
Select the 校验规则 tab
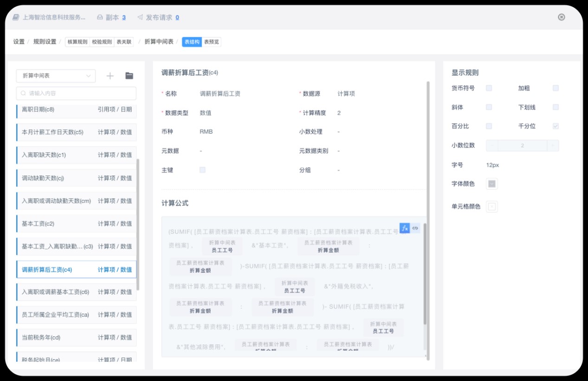(x=102, y=42)
